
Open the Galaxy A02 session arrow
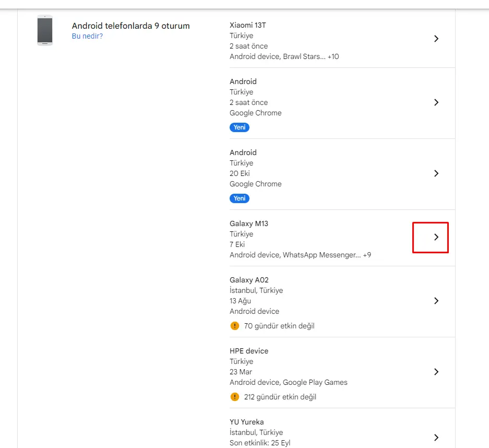pos(436,301)
